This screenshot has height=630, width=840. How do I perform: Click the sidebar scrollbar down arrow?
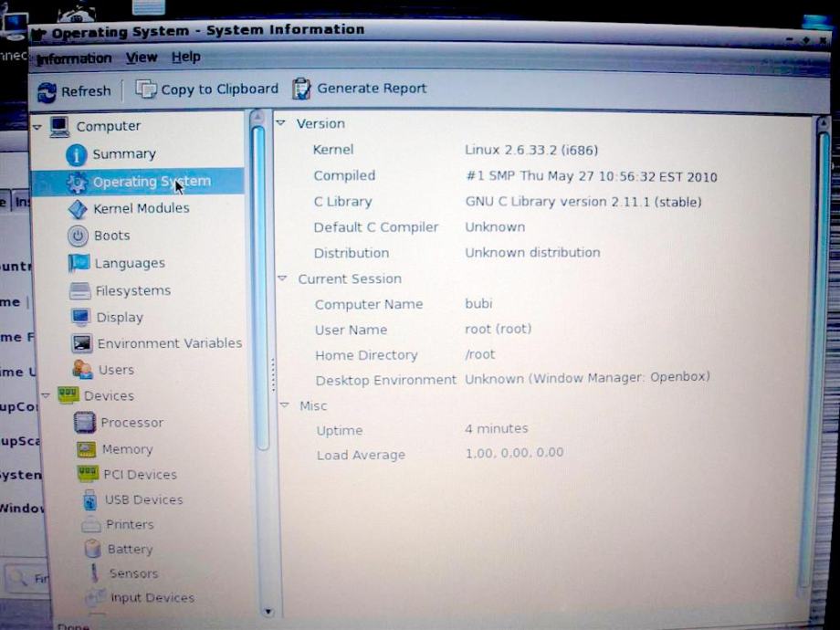(268, 611)
